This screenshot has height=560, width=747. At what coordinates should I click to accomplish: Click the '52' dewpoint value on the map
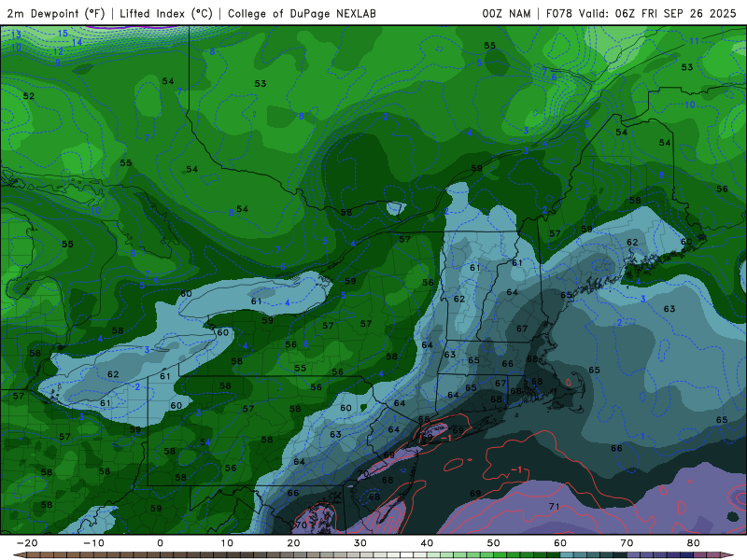tap(29, 96)
